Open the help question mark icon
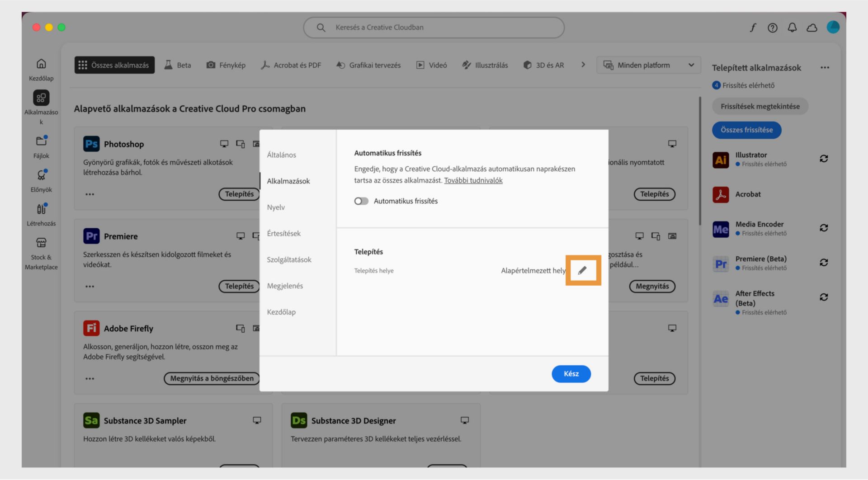868x480 pixels. [773, 28]
